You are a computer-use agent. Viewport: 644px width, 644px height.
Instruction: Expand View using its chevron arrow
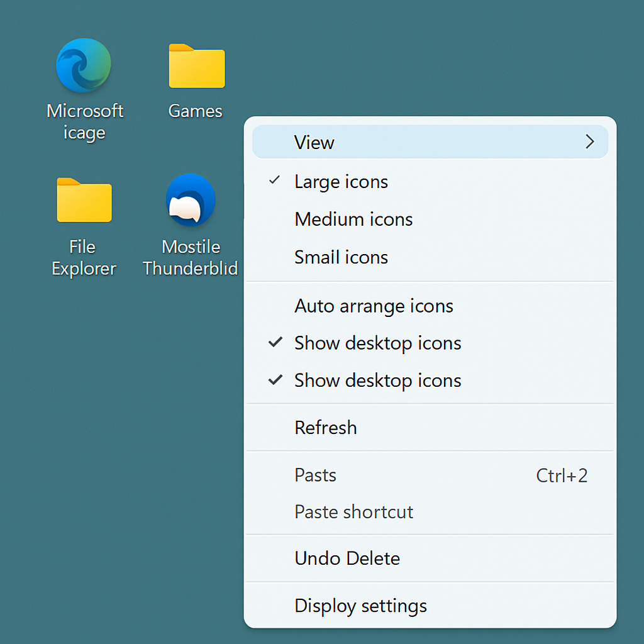pos(590,142)
